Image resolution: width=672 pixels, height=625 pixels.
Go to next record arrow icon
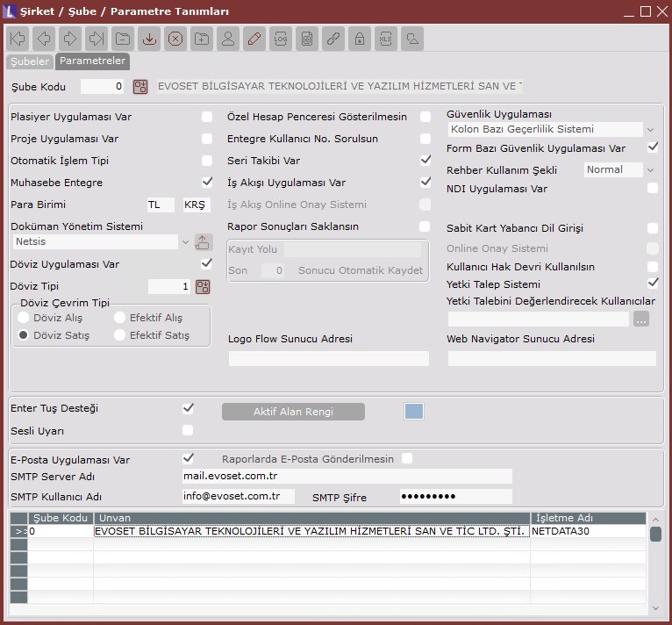tap(70, 39)
